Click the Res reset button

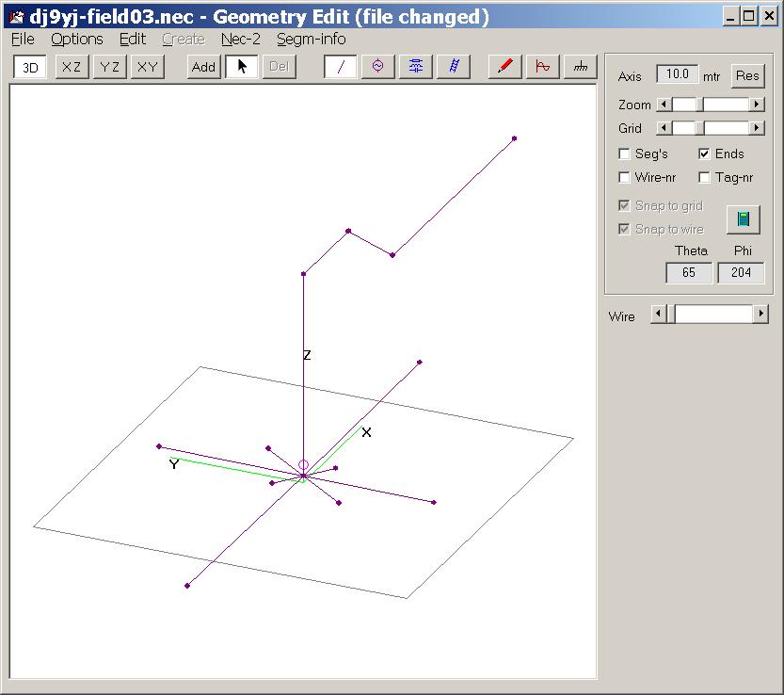(x=747, y=76)
